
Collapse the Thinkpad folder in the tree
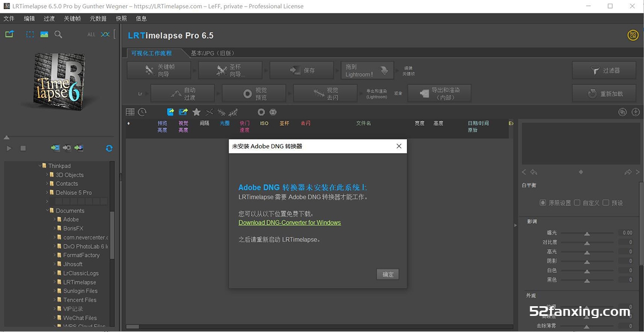coord(40,166)
